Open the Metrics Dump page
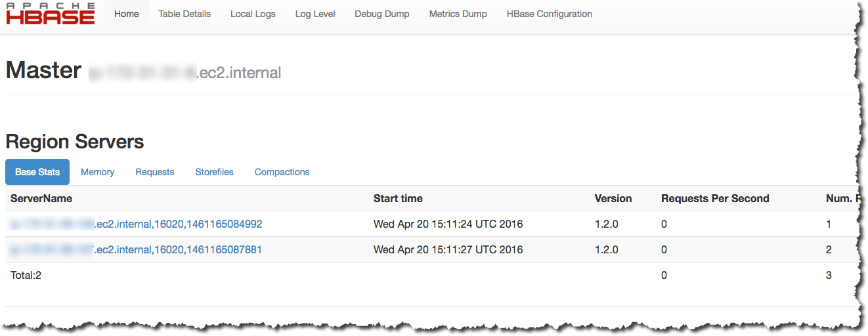The width and height of the screenshot is (868, 336). point(458,14)
